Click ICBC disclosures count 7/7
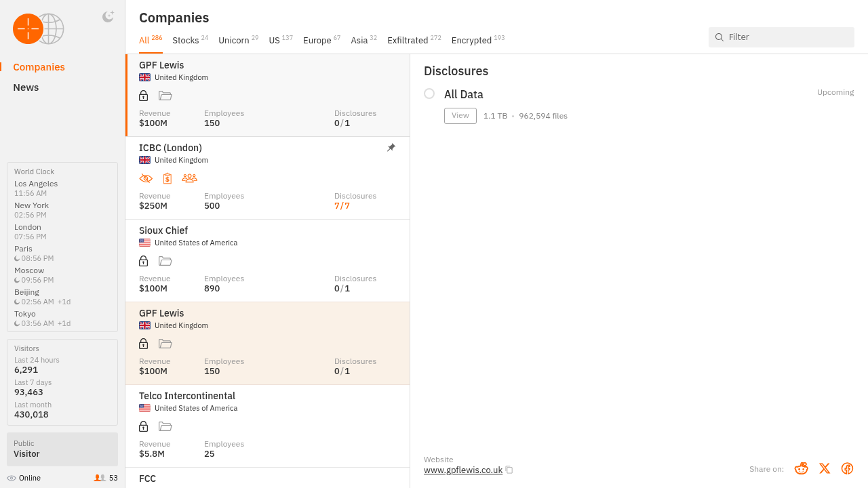 pos(342,206)
